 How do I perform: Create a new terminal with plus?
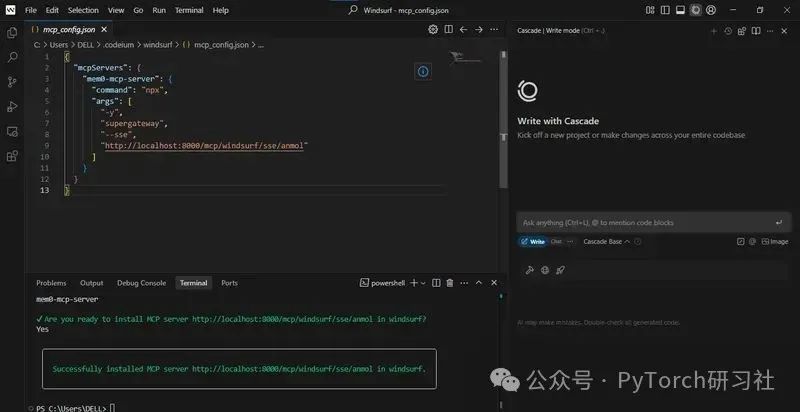[x=414, y=283]
